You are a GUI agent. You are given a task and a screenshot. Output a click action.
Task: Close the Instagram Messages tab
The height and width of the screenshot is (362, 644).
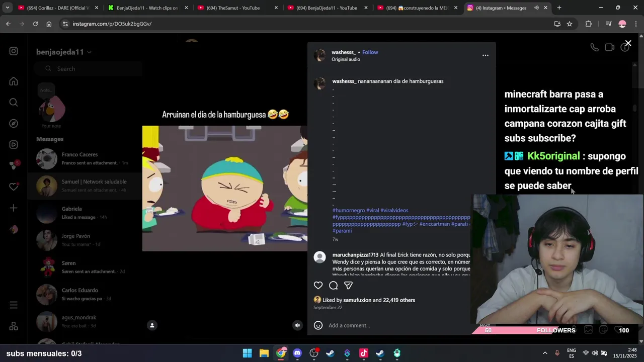click(545, 8)
